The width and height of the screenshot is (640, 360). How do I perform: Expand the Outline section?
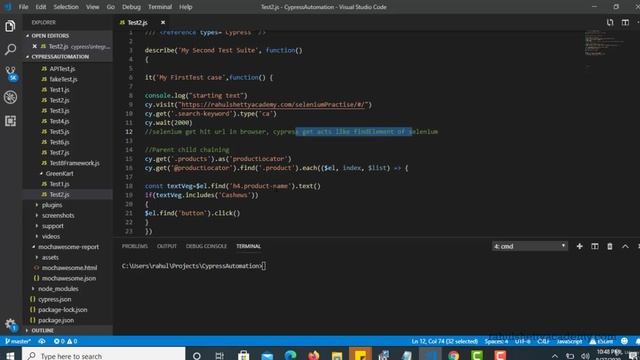[x=42, y=330]
